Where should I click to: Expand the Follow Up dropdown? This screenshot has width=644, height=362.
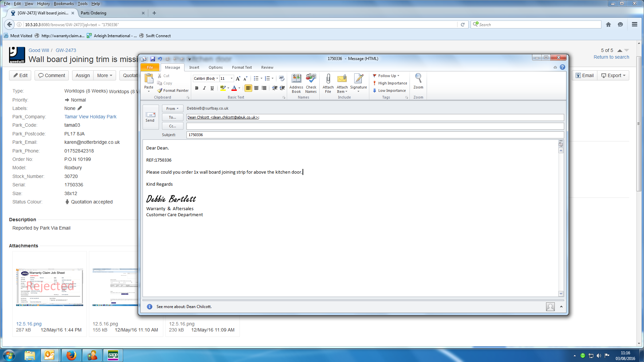pyautogui.click(x=398, y=76)
